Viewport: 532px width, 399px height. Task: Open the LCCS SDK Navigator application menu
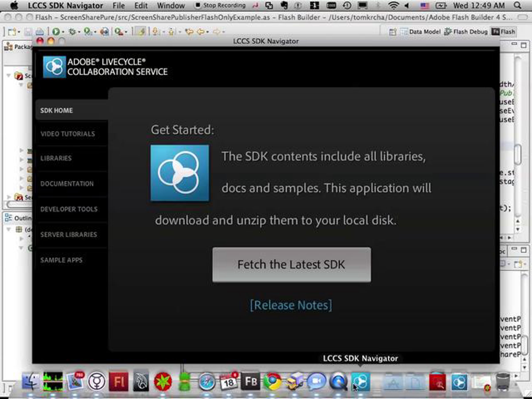tap(65, 6)
